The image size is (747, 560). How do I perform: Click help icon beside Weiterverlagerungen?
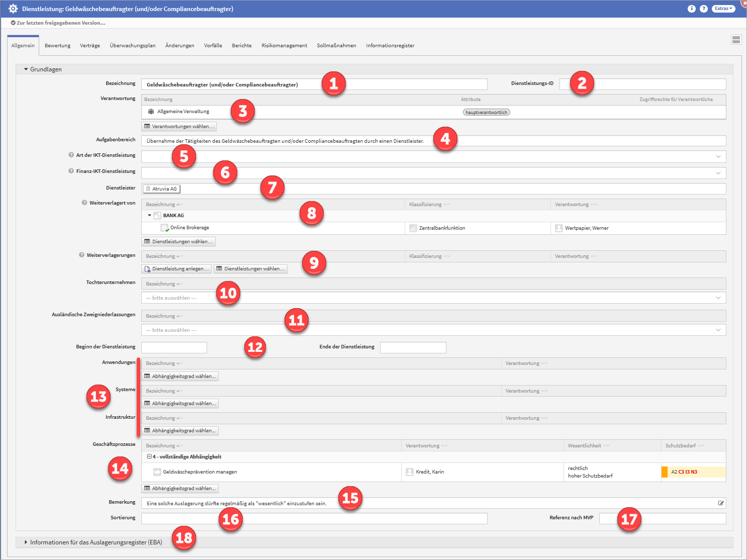[x=81, y=255]
